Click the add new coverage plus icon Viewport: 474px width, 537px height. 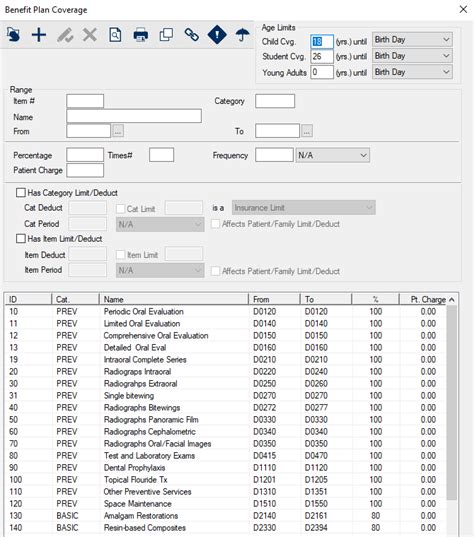click(39, 35)
